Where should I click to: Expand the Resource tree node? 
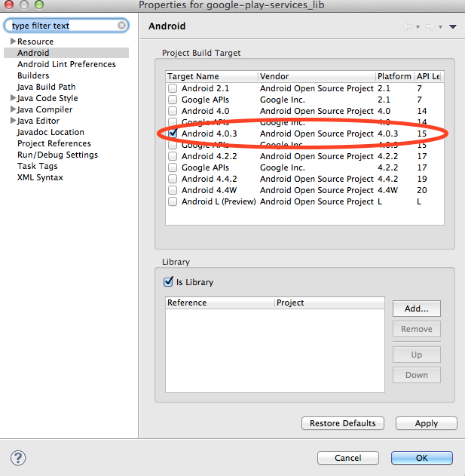(13, 41)
